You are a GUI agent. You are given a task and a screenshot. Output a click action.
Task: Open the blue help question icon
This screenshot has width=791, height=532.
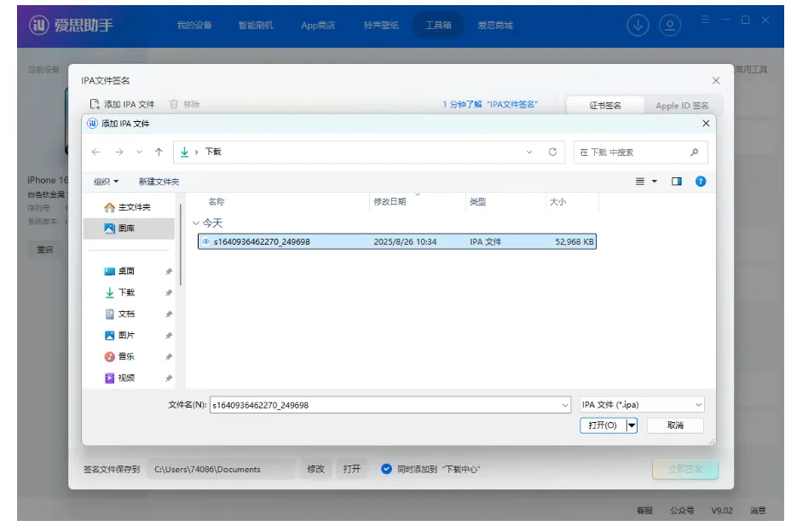tap(701, 182)
